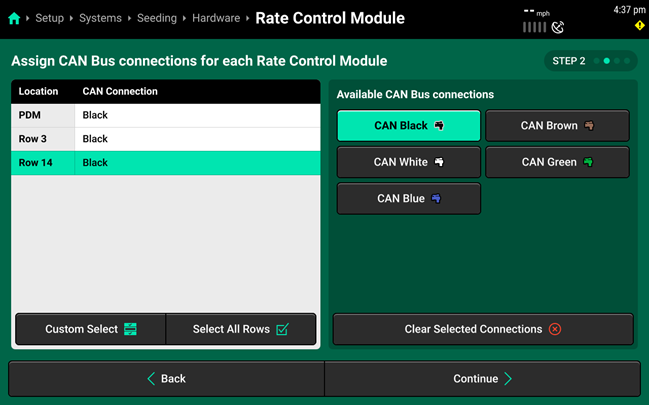Screen dimensions: 649x405
Task: Toggle the CAN White connection option
Action: tap(409, 162)
